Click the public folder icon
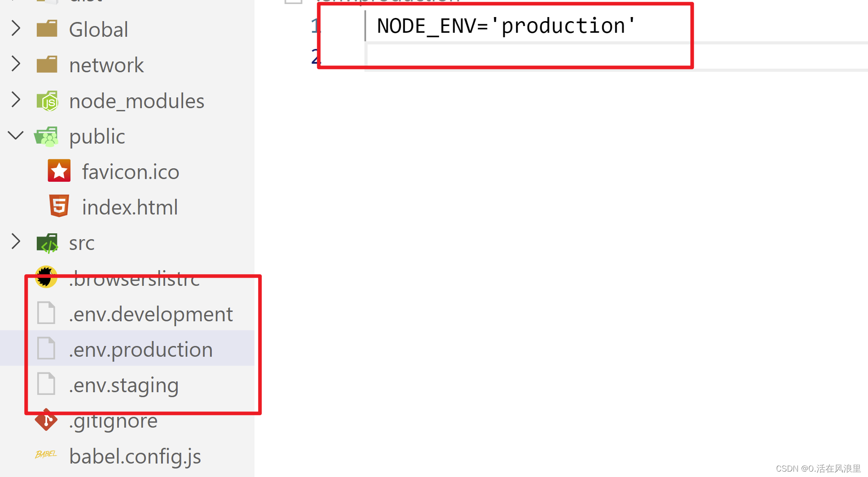Viewport: 868px width, 477px height. point(46,136)
